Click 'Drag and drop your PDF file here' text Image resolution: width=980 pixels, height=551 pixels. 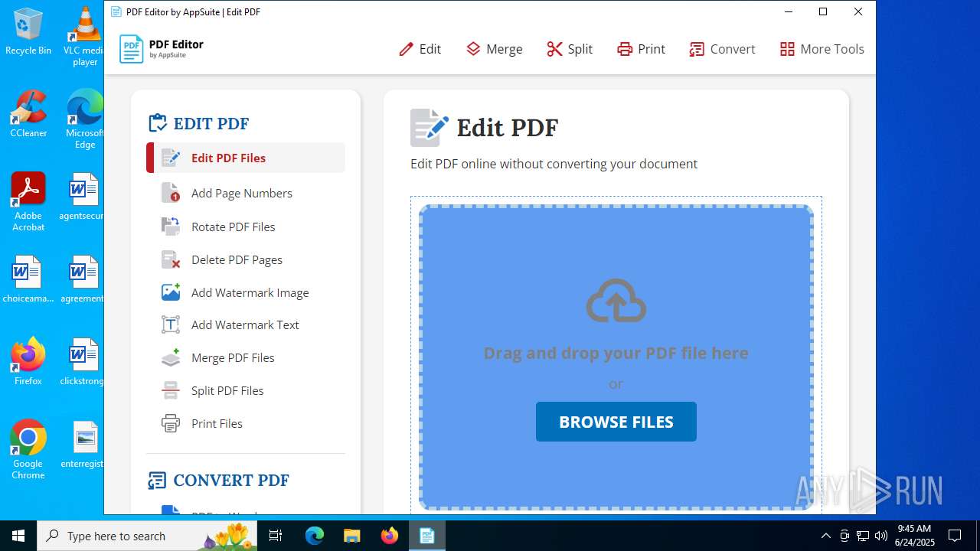[616, 353]
